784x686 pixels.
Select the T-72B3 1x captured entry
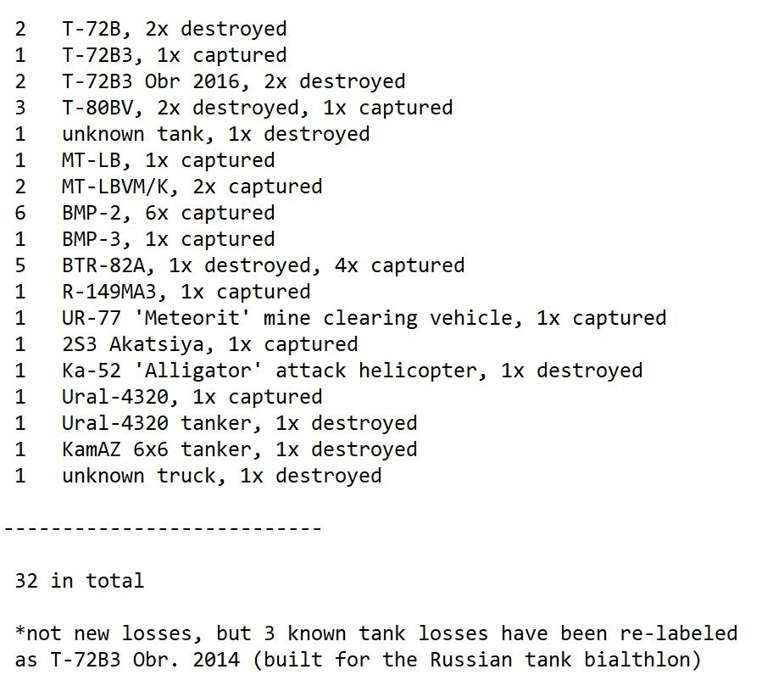[x=174, y=55]
